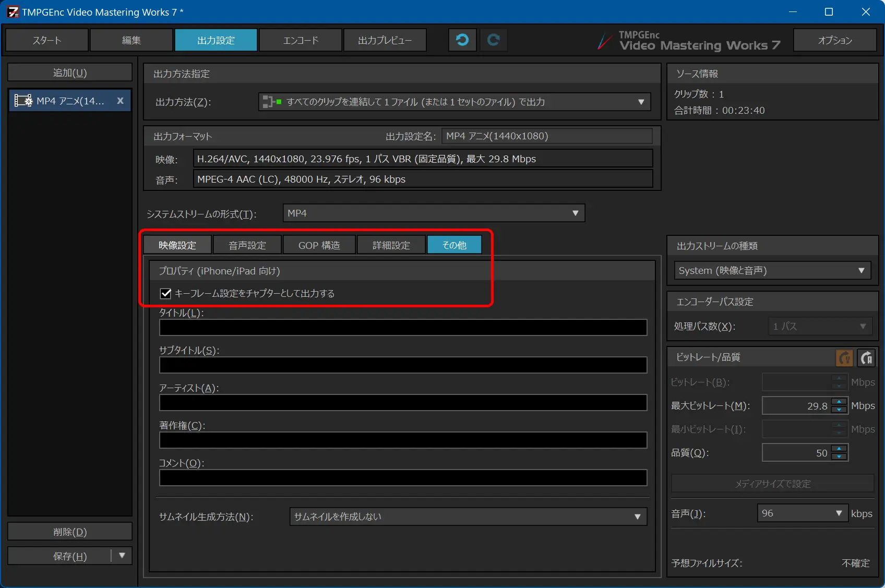Click the 映像 H.264/AVC summary field
This screenshot has height=588, width=885.
(x=423, y=159)
